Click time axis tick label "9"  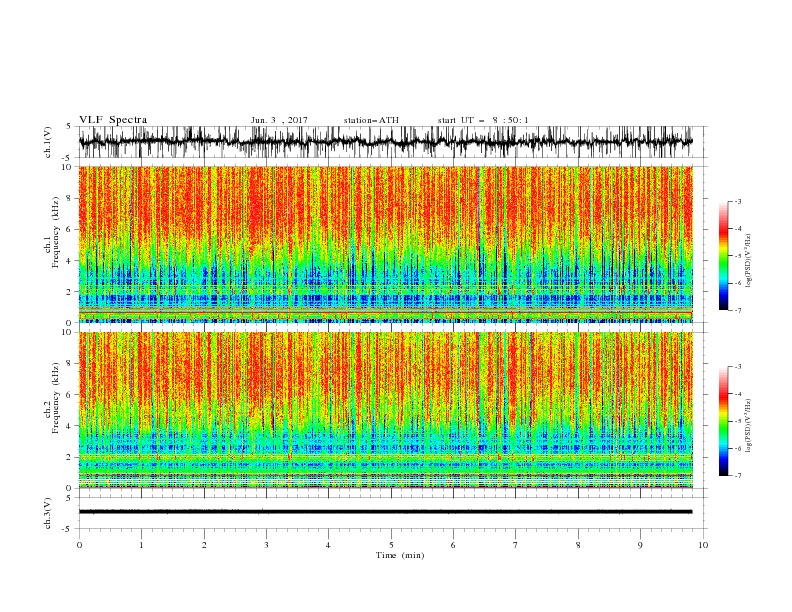640,545
